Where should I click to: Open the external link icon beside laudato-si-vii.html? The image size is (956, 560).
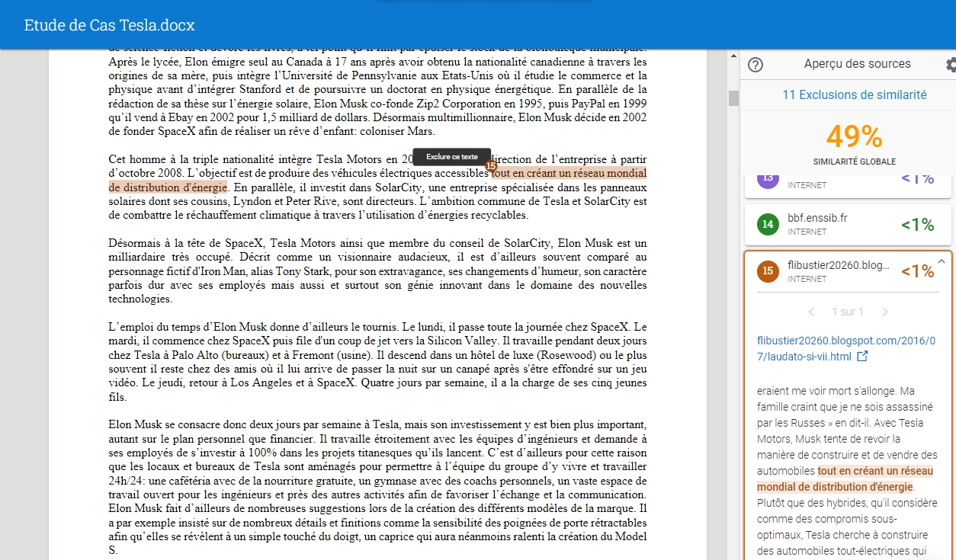pos(862,356)
